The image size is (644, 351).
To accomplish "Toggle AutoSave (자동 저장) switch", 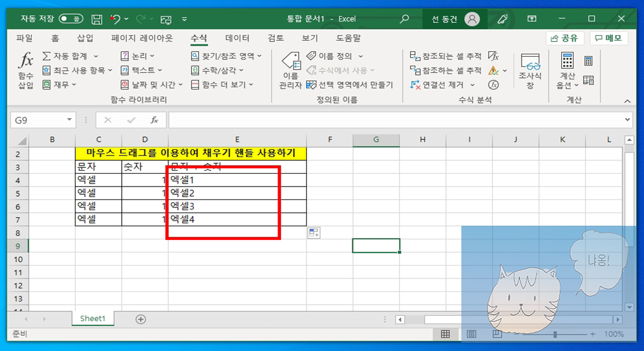I will tap(71, 19).
